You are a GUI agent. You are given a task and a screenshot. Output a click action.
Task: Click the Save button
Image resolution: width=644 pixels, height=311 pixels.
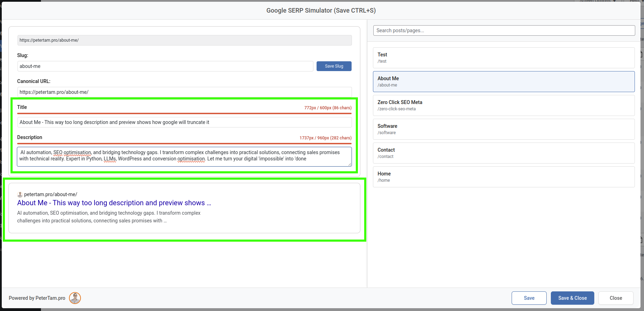click(x=529, y=298)
